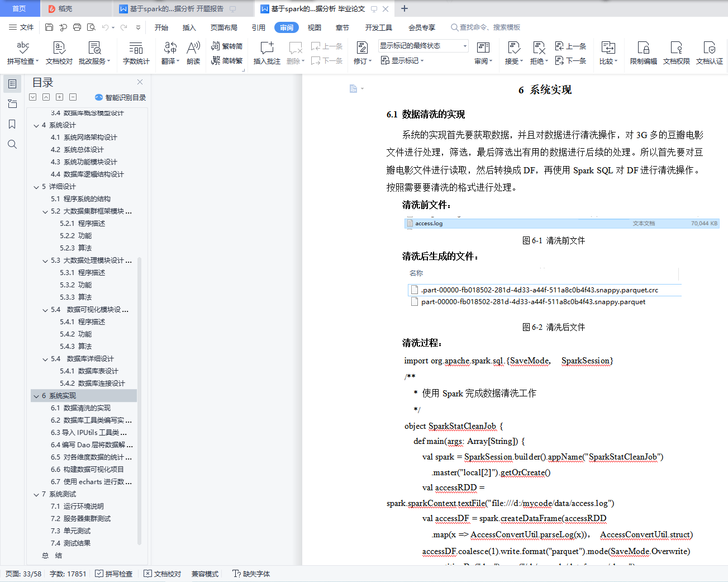
Task: Show the 字数统计 word count dialog
Action: (x=136, y=53)
